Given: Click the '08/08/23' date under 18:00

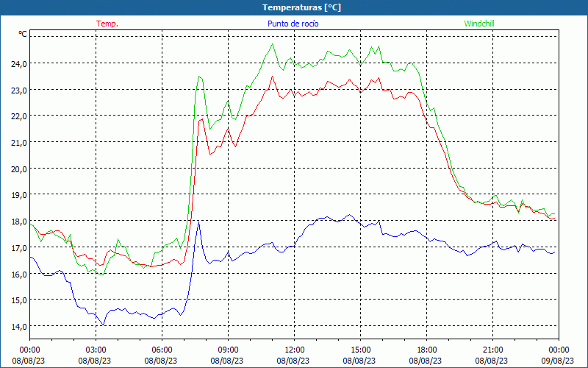Looking at the screenshot, I should (x=426, y=361).
